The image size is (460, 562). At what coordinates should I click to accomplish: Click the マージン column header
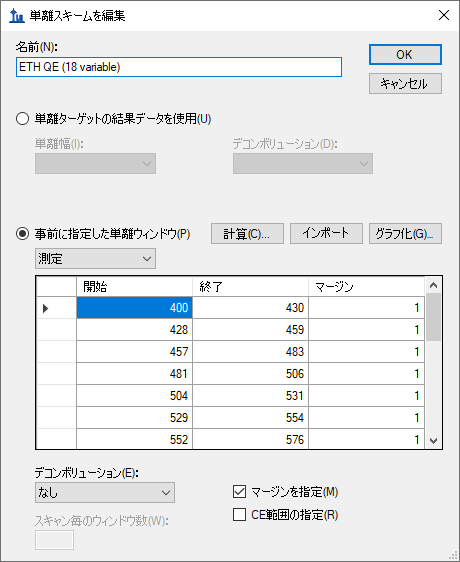[366, 286]
